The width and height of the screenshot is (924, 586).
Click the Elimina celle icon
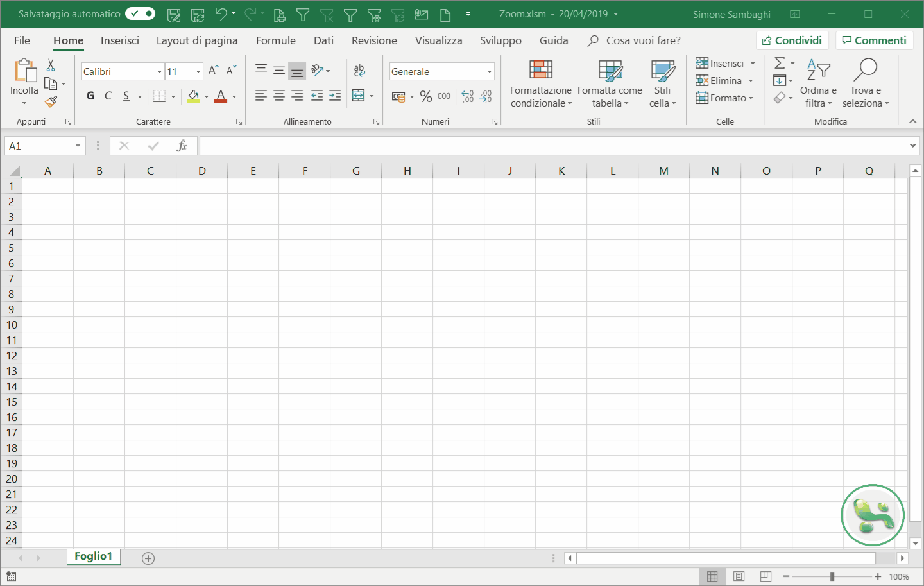(x=702, y=80)
